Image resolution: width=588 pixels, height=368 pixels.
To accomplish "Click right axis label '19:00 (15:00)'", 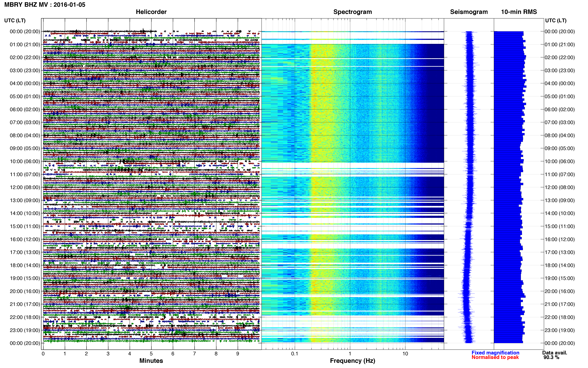I will pyautogui.click(x=560, y=278).
